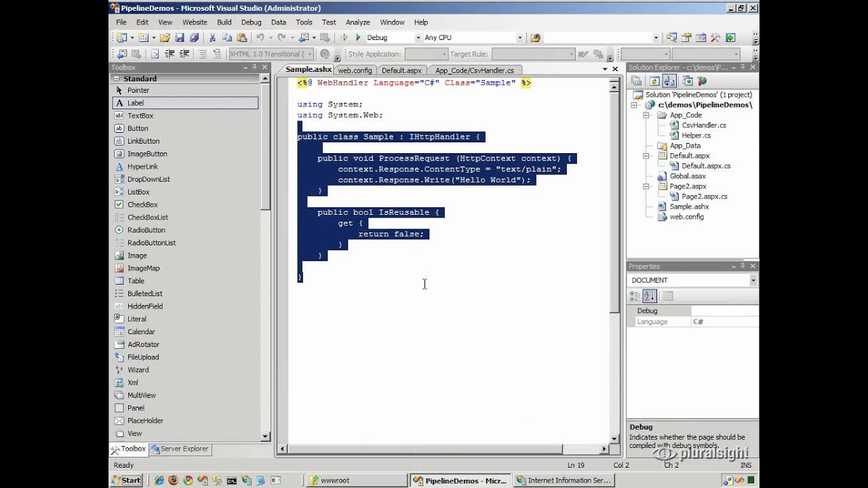Click Increase Indent icon in editor toolbar

(184, 54)
